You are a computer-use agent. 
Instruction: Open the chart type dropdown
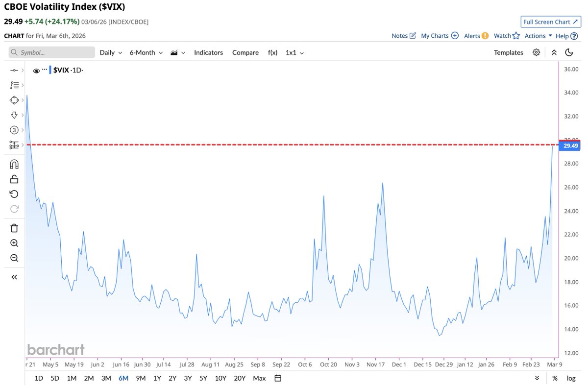[x=177, y=52]
